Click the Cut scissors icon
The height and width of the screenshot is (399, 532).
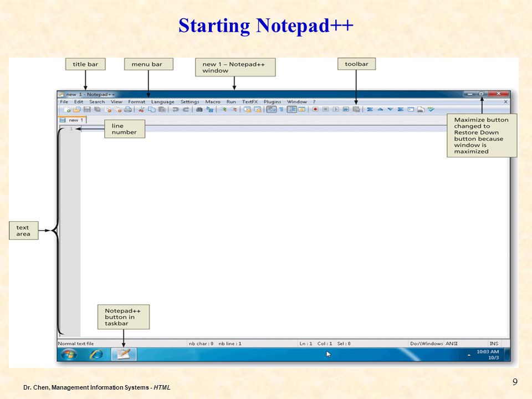pos(141,110)
